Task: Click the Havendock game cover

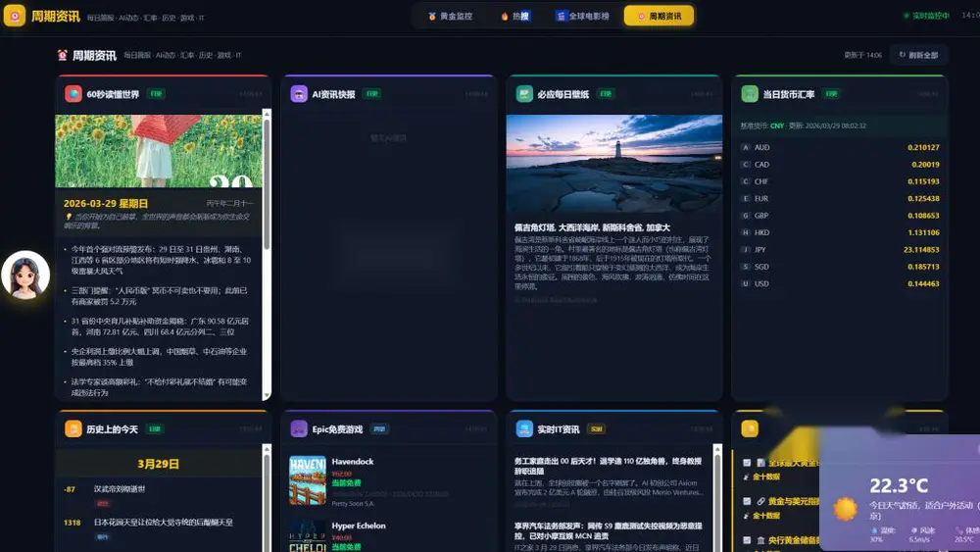Action: [308, 480]
